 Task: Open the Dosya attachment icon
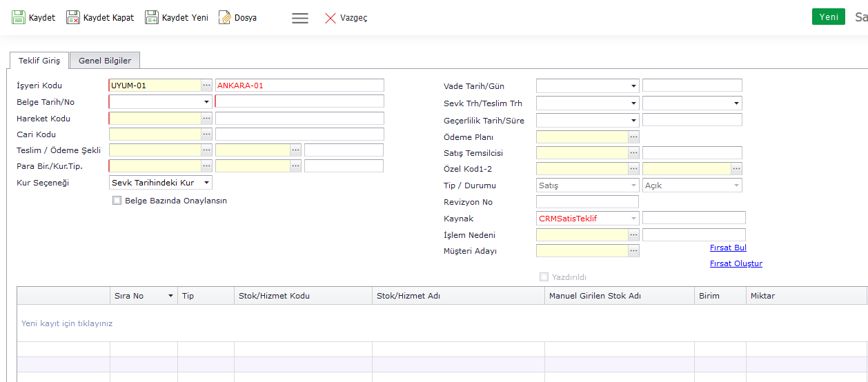[x=225, y=18]
